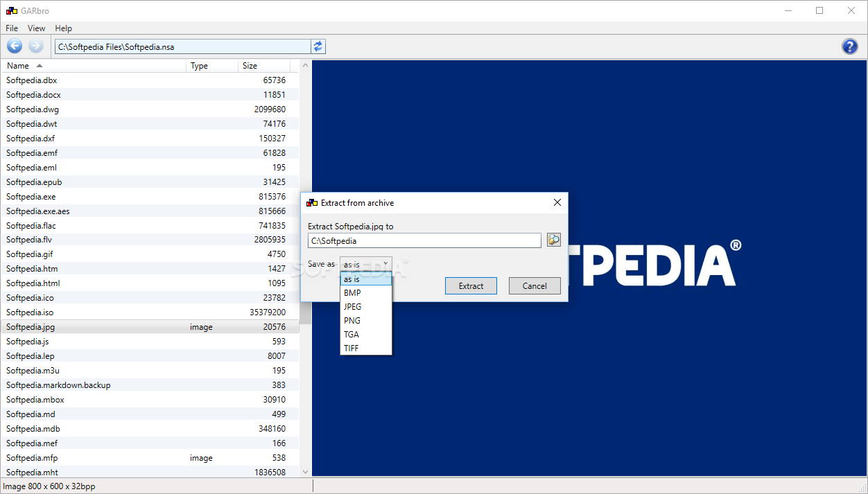Open the Help menu

pos(63,28)
